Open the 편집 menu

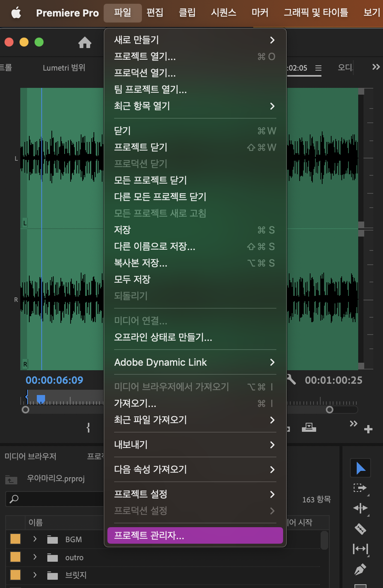(155, 13)
